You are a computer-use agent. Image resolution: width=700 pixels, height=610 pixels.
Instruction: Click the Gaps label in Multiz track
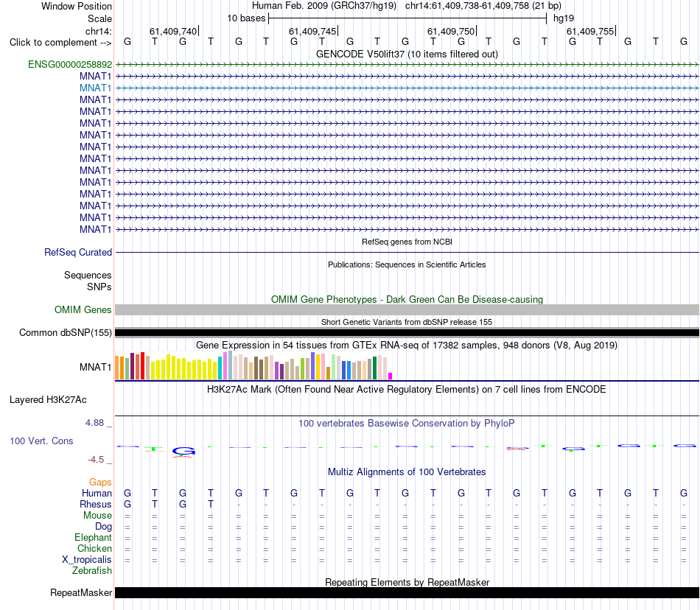(100, 482)
